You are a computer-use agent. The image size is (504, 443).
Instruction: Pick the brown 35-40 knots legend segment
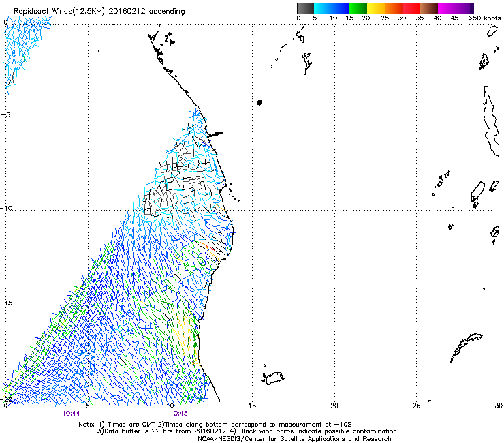(429, 8)
